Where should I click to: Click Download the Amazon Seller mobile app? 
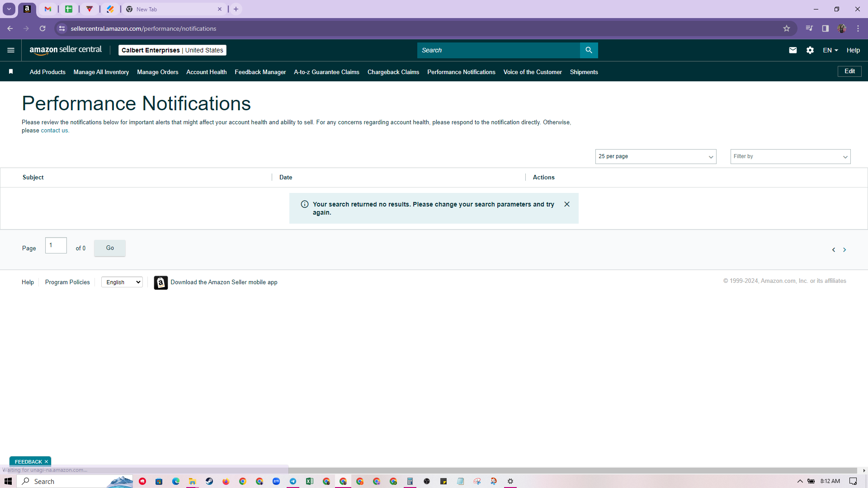(224, 282)
